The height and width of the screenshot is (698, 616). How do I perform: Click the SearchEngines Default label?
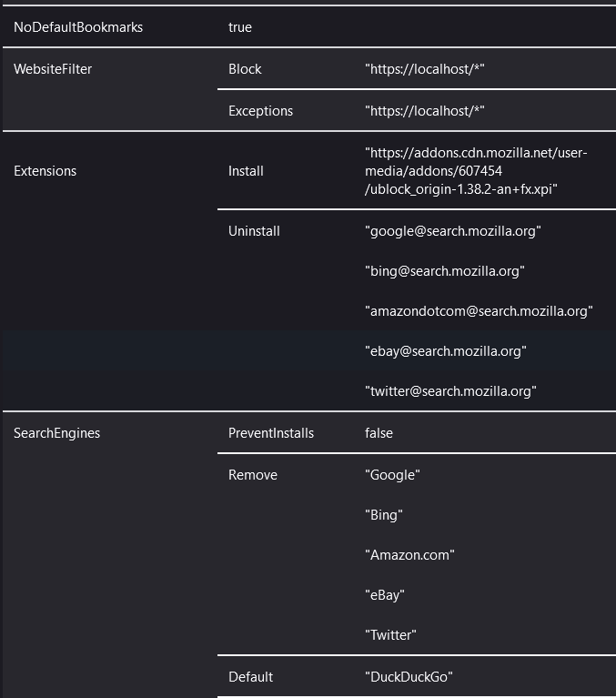tap(250, 677)
